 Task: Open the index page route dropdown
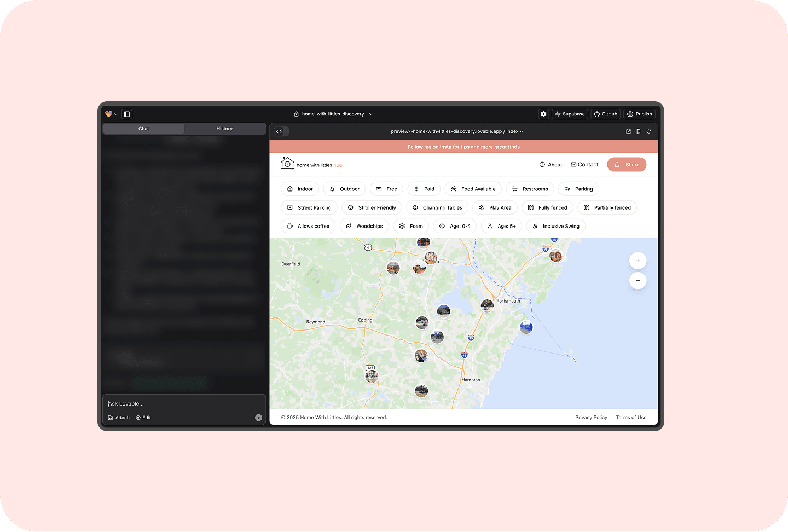tap(514, 131)
